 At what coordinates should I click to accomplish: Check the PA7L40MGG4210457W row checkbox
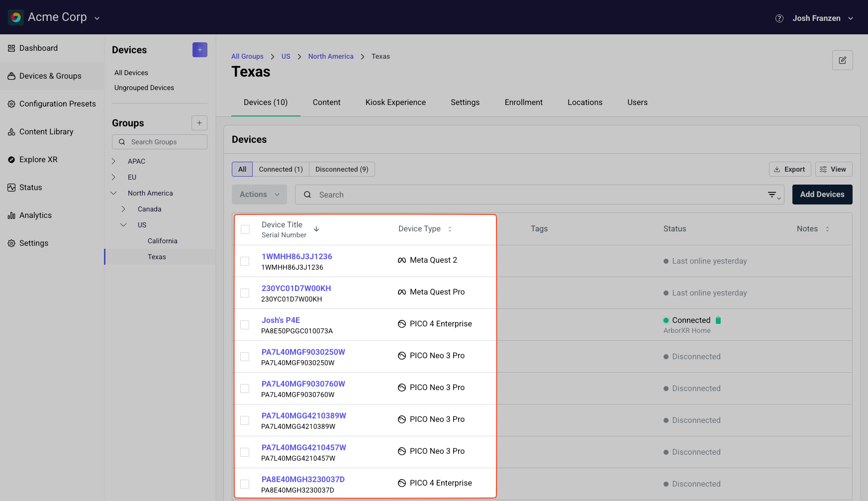[x=245, y=452]
